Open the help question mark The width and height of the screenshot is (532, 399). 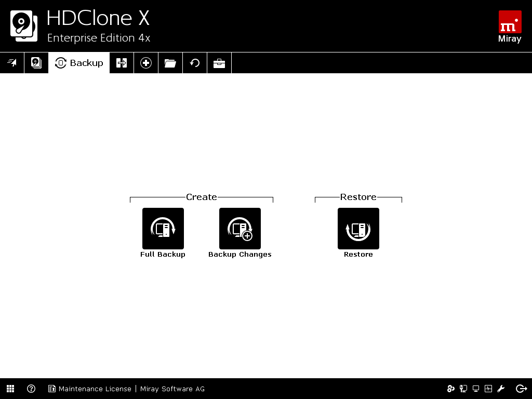tap(31, 389)
